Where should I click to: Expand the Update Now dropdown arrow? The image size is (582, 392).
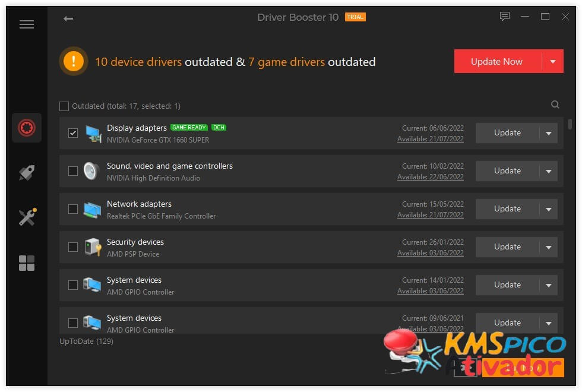[x=553, y=61]
